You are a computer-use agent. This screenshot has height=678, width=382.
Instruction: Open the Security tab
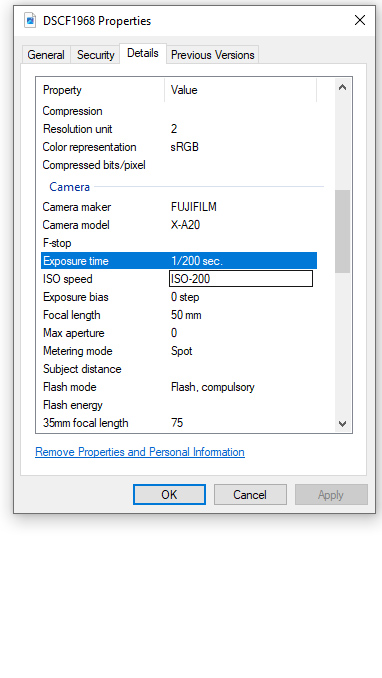(x=95, y=55)
